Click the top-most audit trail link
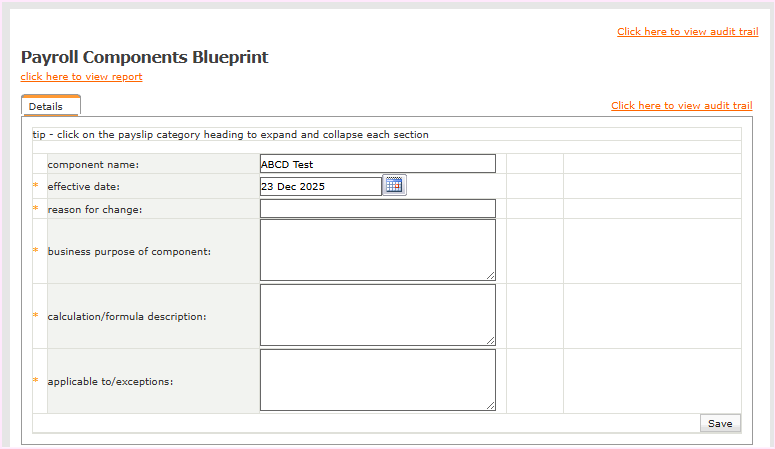Screen dimensions: 775x449 (x=687, y=32)
